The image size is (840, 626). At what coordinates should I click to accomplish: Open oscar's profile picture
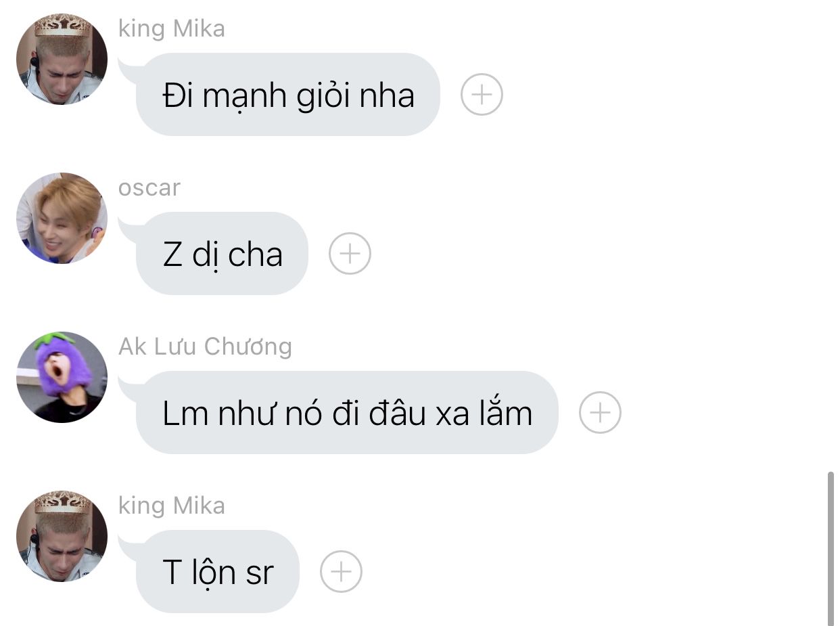(62, 218)
